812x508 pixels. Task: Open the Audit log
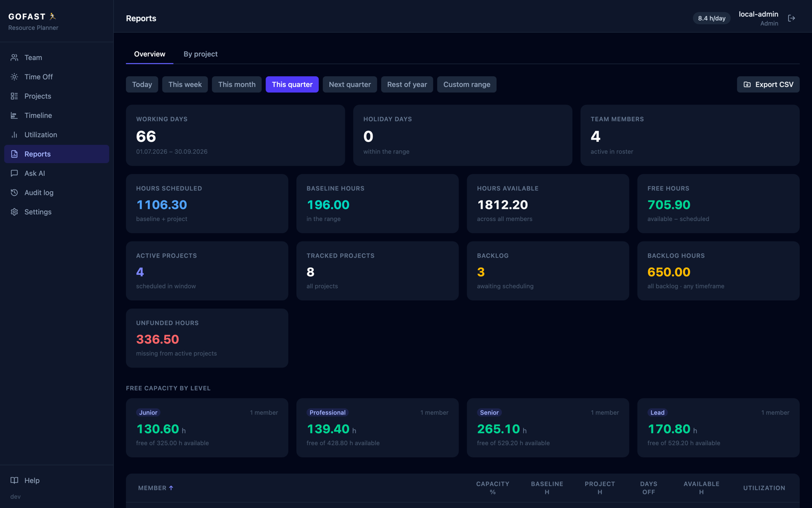tap(56, 193)
